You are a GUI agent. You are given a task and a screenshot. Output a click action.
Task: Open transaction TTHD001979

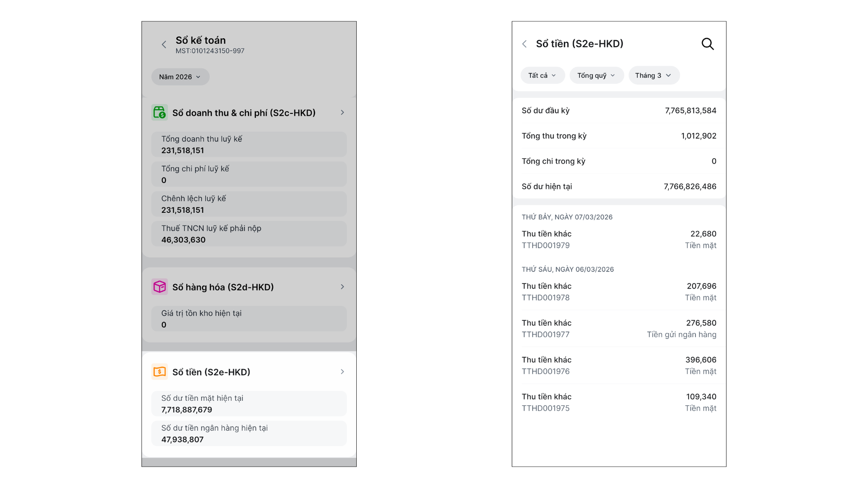click(x=618, y=239)
